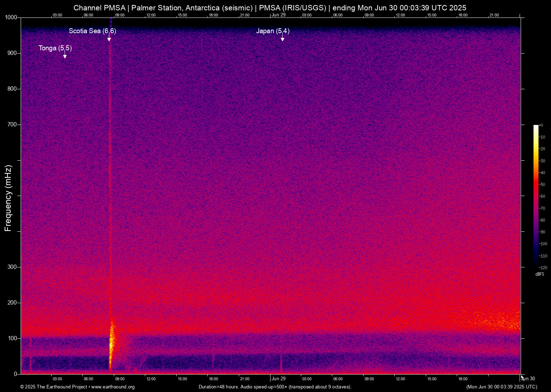The image size is (551, 392).
Task: Click the Jun 30 date marker
Action: tap(527, 378)
